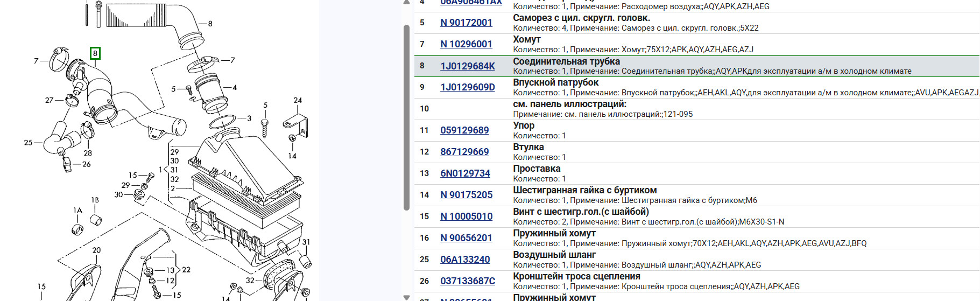The height and width of the screenshot is (301, 980).
Task: Open part link 1J0129609D
Action: pyautogui.click(x=467, y=87)
